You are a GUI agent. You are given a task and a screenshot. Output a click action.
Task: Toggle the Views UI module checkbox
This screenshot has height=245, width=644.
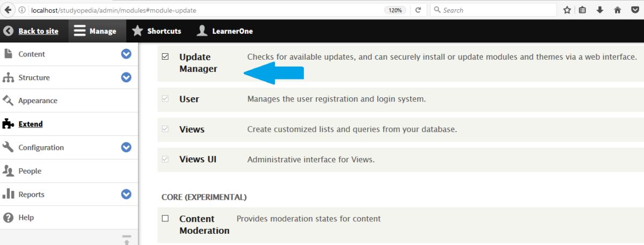coord(165,159)
